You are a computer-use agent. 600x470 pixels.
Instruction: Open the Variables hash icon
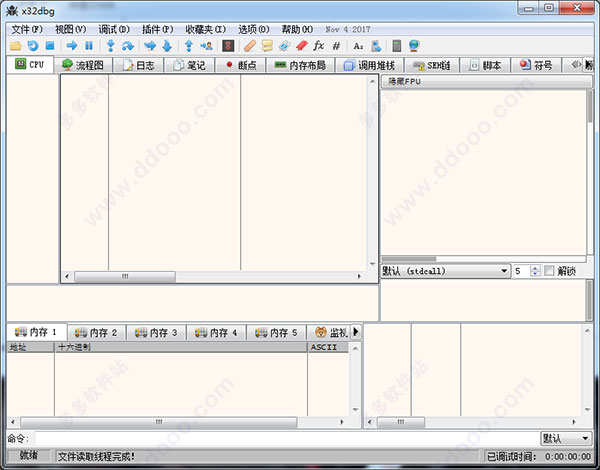click(x=336, y=46)
